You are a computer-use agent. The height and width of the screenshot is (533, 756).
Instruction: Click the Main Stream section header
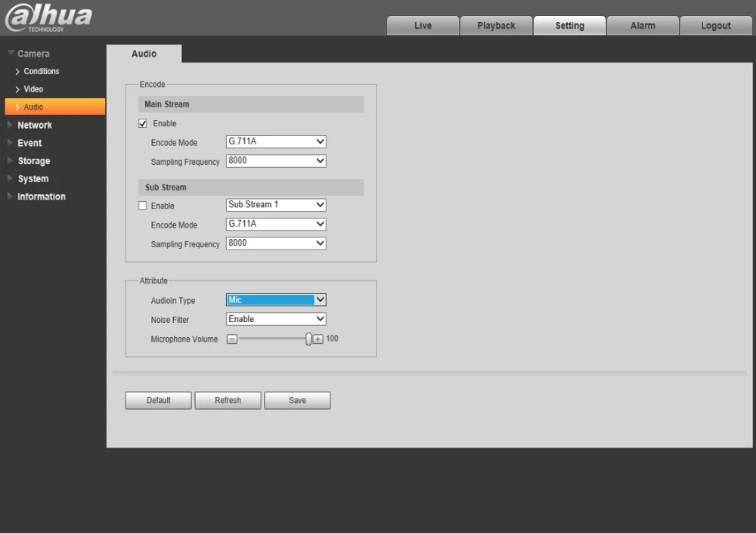pos(251,104)
